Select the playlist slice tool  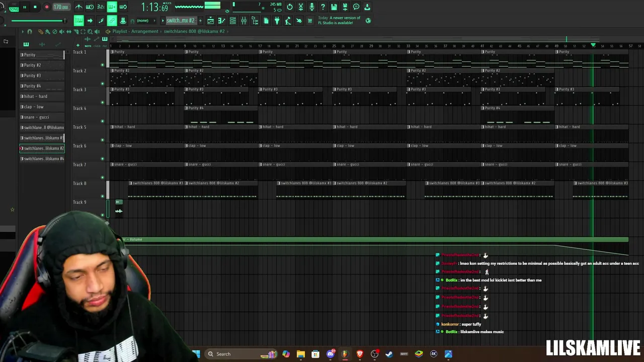click(75, 32)
